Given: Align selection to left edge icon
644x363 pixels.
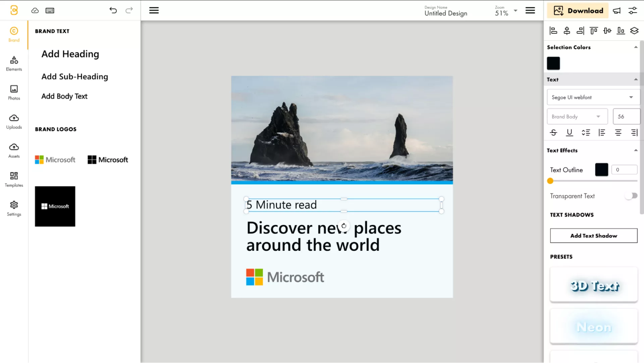Looking at the screenshot, I should coord(553,31).
